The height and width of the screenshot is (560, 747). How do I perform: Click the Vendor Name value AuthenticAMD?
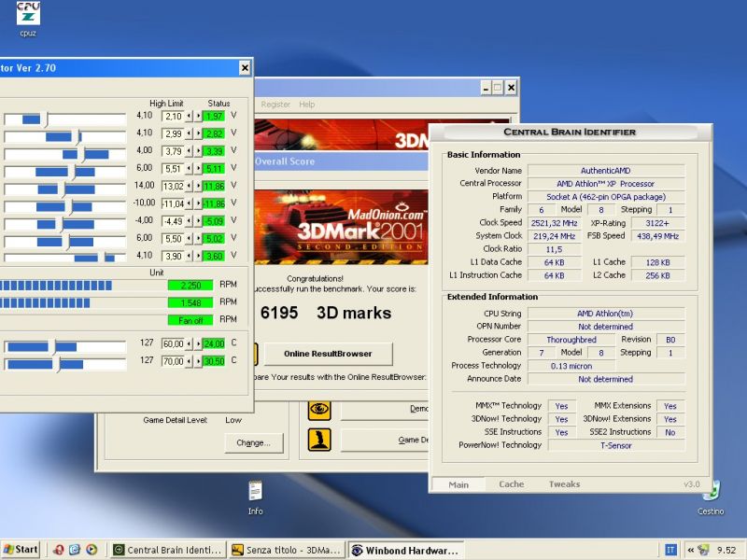[x=605, y=171]
